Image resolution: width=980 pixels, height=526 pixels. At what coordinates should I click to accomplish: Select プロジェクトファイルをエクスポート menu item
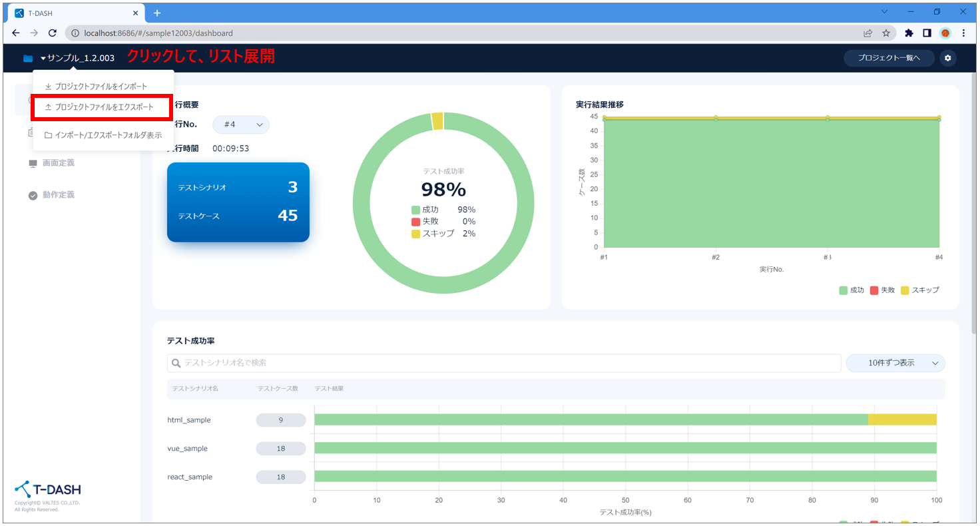pos(104,107)
